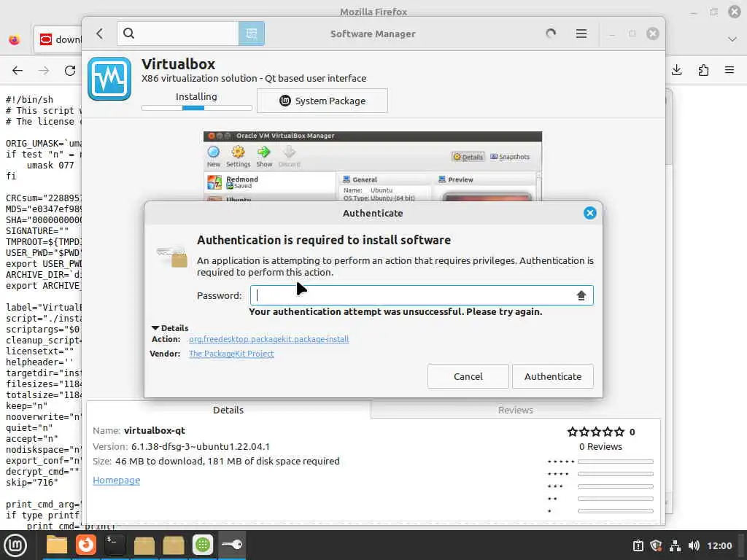The image size is (747, 560).
Task: Open the Files folder in the taskbar
Action: [x=57, y=545]
